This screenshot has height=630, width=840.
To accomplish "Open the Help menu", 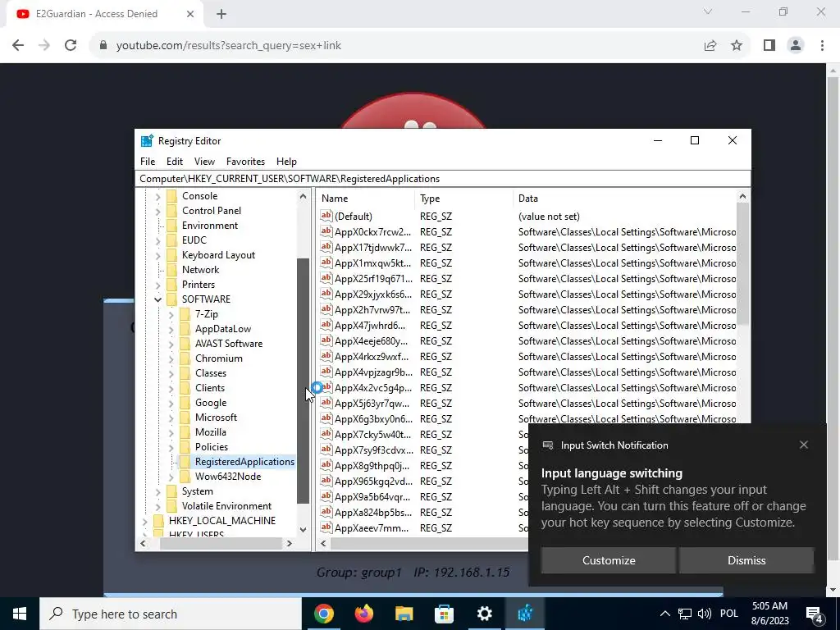I will [x=286, y=162].
